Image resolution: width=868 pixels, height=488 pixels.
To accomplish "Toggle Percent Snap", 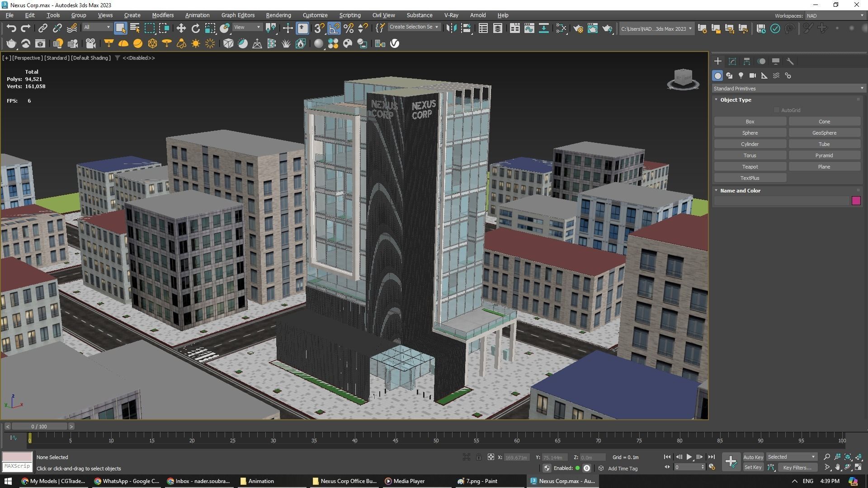I will tap(348, 28).
